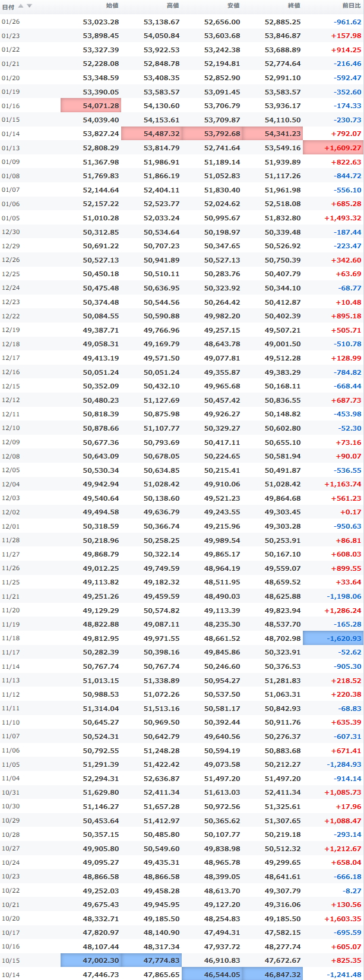The width and height of the screenshot is (364, 980).
Task: Click the highlighted low value 46,544.05
Action: (212, 975)
